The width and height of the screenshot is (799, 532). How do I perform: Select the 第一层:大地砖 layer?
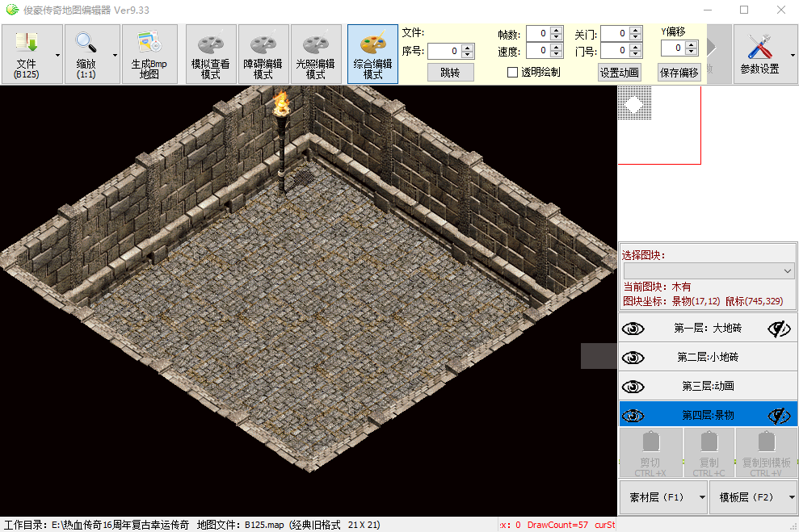pos(708,329)
